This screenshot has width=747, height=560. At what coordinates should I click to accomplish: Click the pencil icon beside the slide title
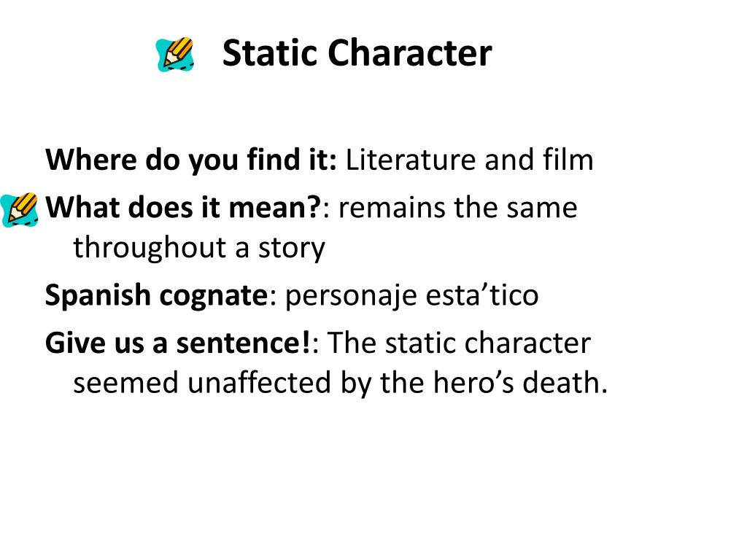175,55
